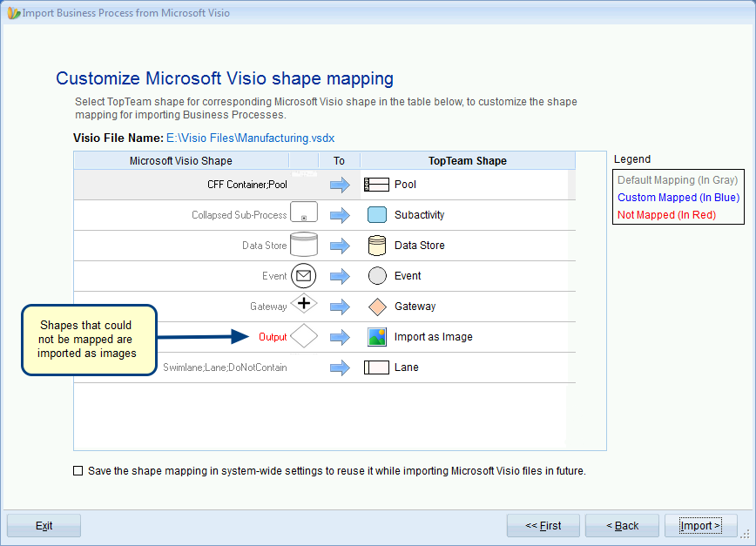This screenshot has height=546, width=756.
Task: Click the Microsoft Visio Shape column header
Action: (x=181, y=160)
